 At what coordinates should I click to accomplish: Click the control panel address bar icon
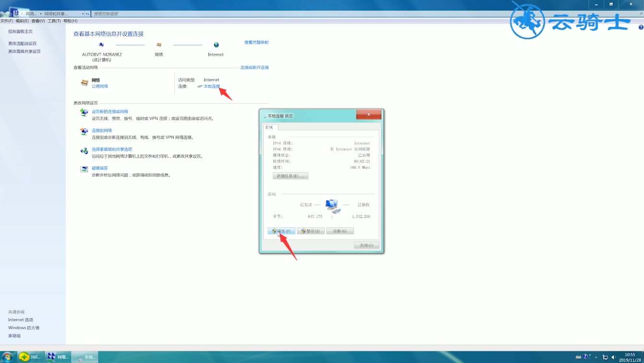pyautogui.click(x=16, y=13)
